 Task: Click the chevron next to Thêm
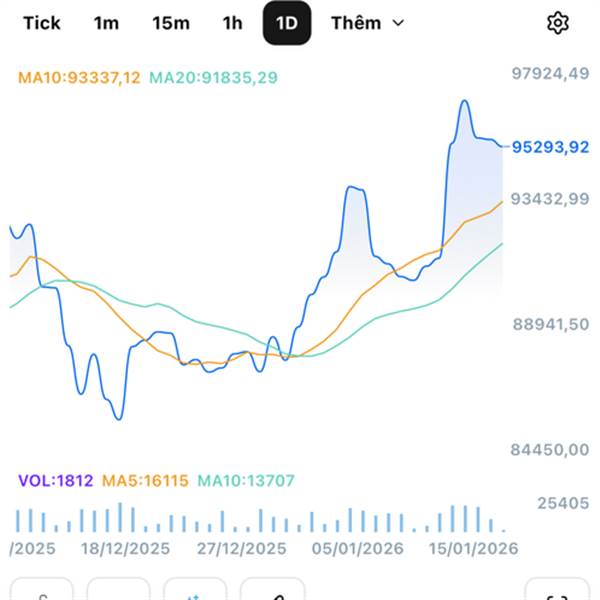[398, 23]
